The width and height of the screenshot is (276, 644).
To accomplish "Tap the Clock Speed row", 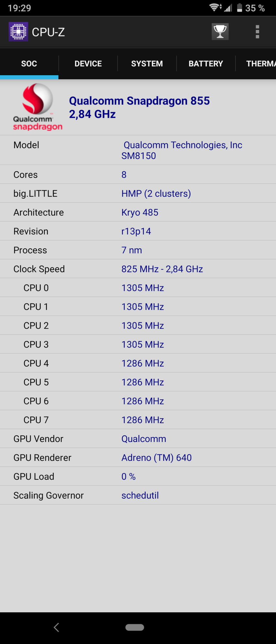I will click(138, 269).
